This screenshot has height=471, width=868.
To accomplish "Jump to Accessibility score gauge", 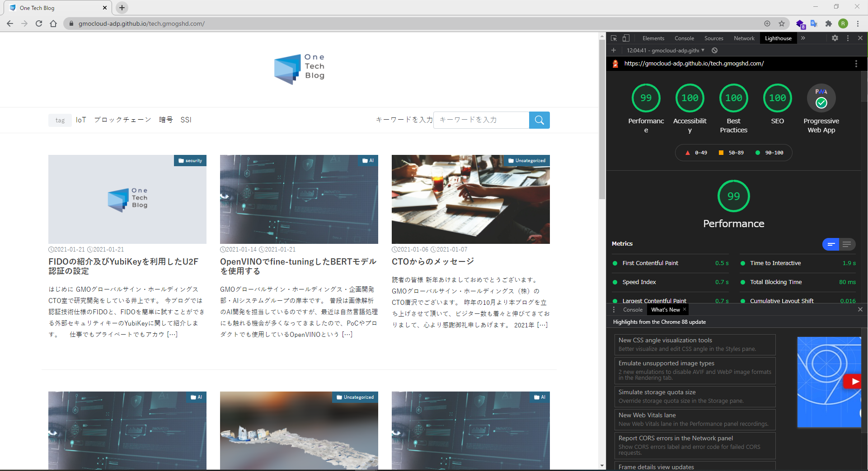I will 690,98.
